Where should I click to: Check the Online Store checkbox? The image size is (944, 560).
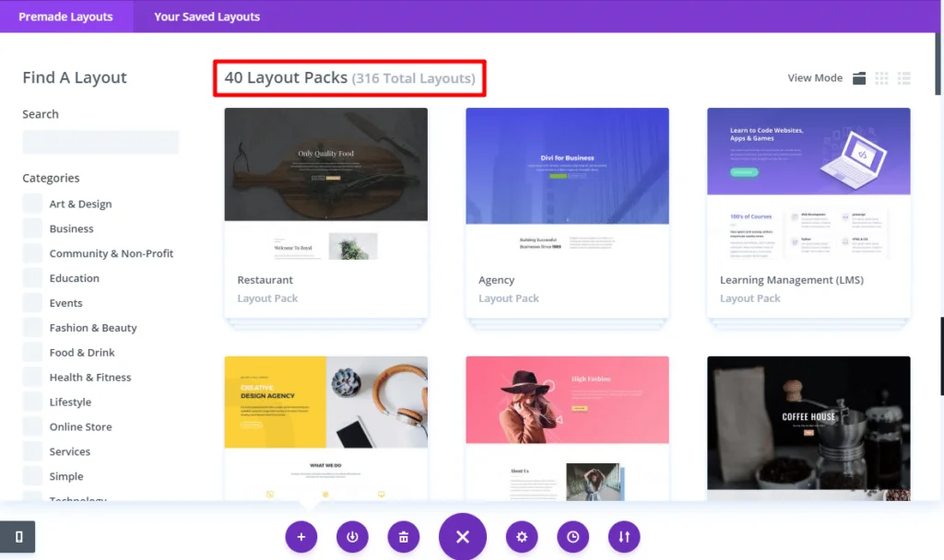tap(32, 426)
